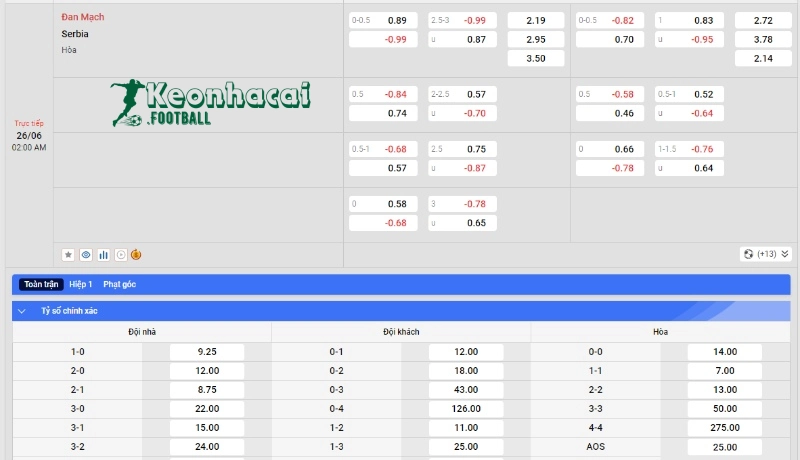This screenshot has height=460, width=800.
Task: Expand the (+13) more markets chevron
Action: (x=785, y=254)
